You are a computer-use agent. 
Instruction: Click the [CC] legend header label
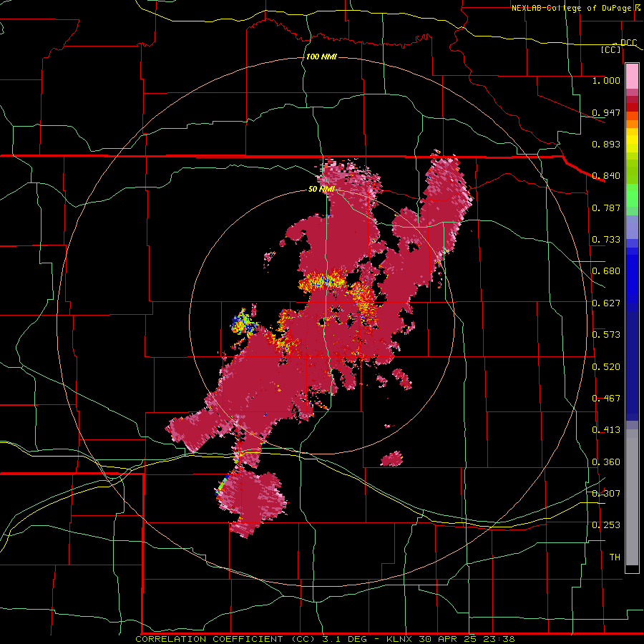pyautogui.click(x=611, y=49)
